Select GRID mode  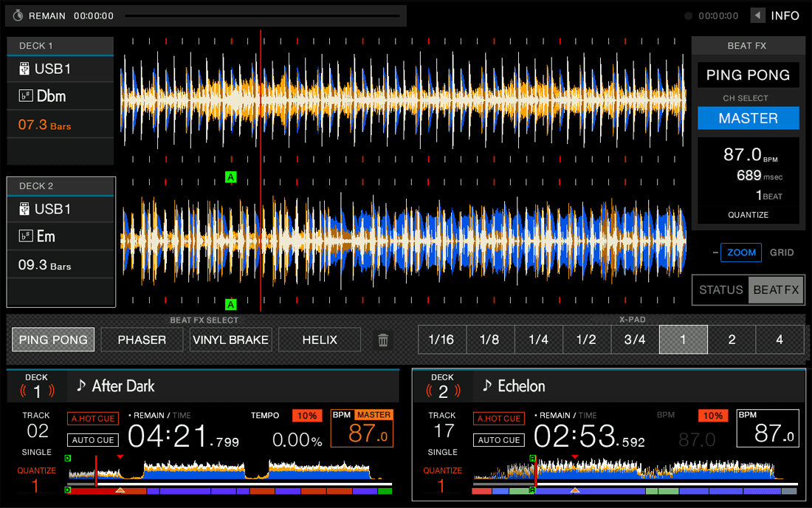point(782,253)
